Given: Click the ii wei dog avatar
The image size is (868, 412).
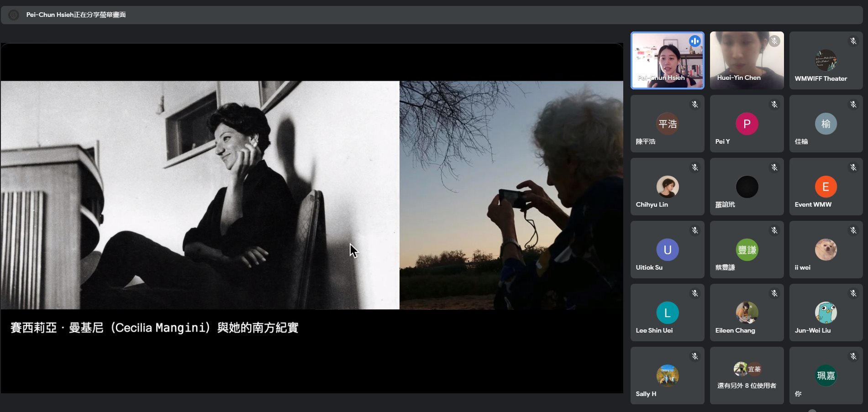Looking at the screenshot, I should 826,250.
